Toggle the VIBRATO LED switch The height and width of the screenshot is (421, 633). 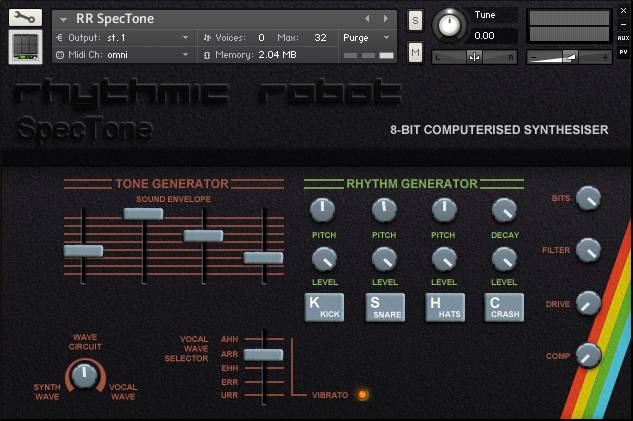point(362,395)
